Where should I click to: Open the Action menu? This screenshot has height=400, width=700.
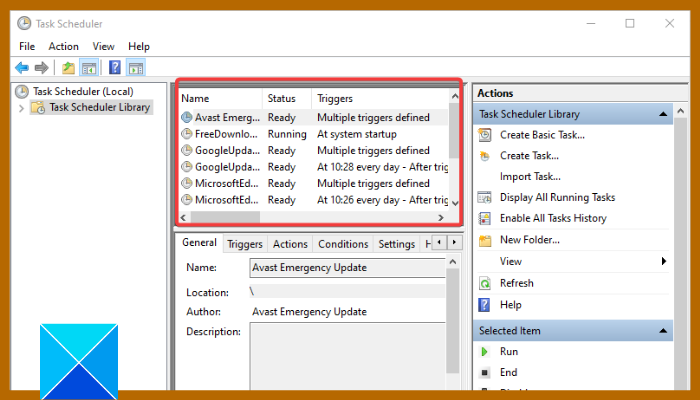pos(63,46)
